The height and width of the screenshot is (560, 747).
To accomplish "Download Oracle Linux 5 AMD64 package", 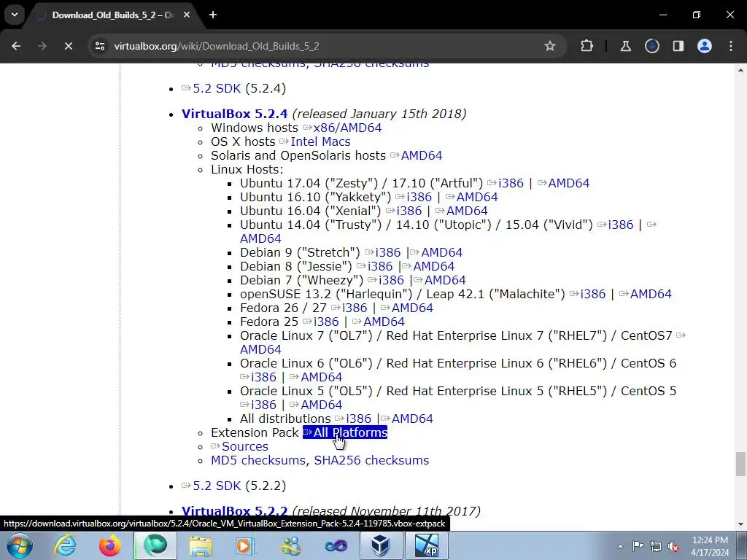I will [322, 405].
